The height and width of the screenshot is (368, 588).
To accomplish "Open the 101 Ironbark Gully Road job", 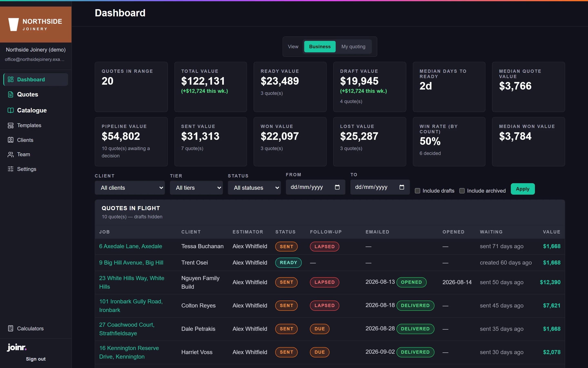I will pos(131,306).
